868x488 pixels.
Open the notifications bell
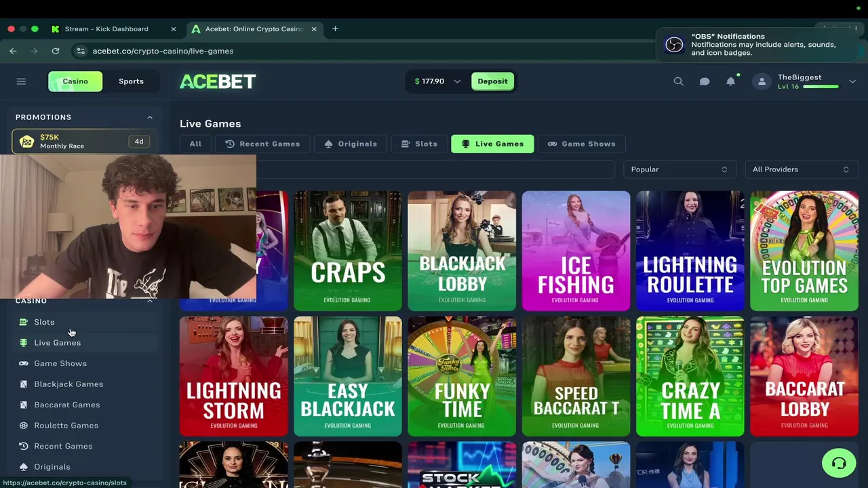[x=730, y=81]
